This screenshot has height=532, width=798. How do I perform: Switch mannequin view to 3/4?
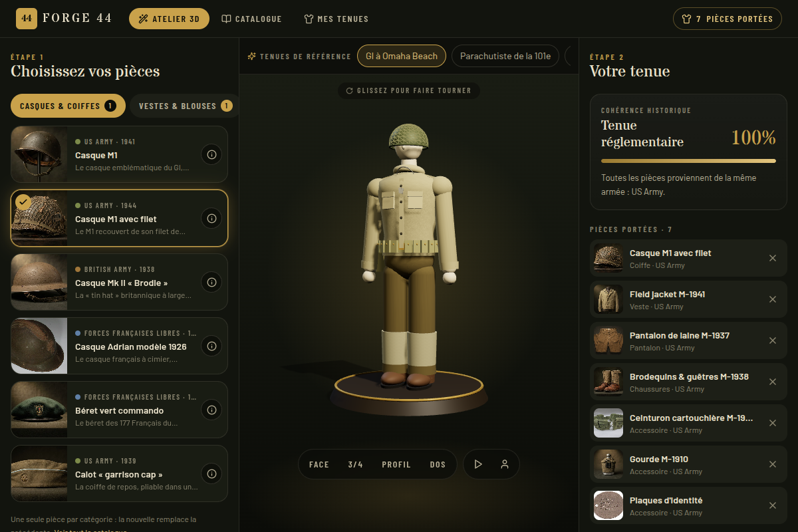[x=355, y=464]
